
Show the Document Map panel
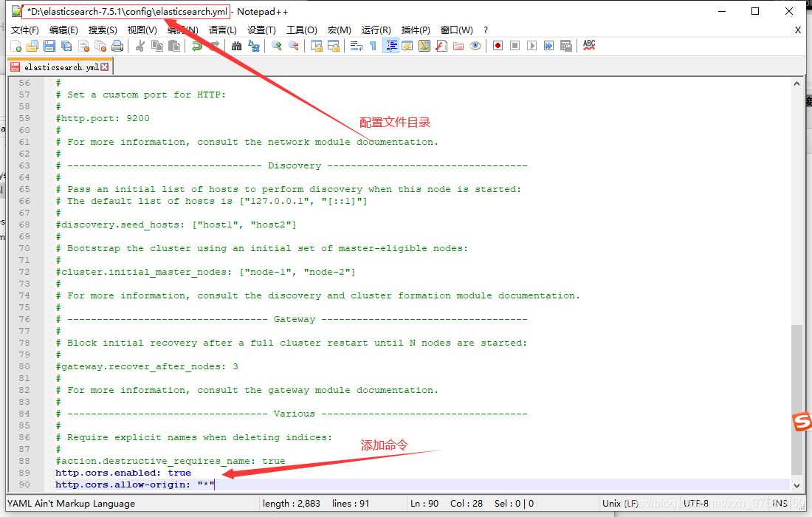(x=424, y=46)
